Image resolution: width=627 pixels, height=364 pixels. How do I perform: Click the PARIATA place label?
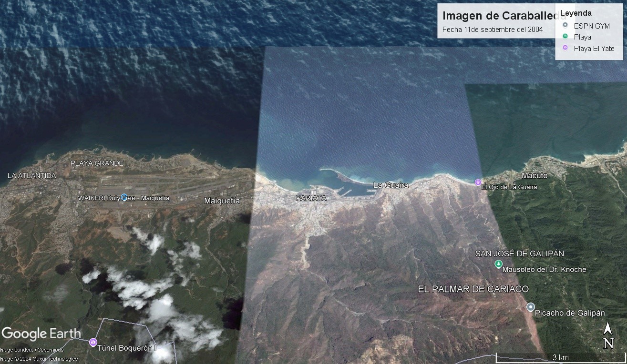pos(311,198)
